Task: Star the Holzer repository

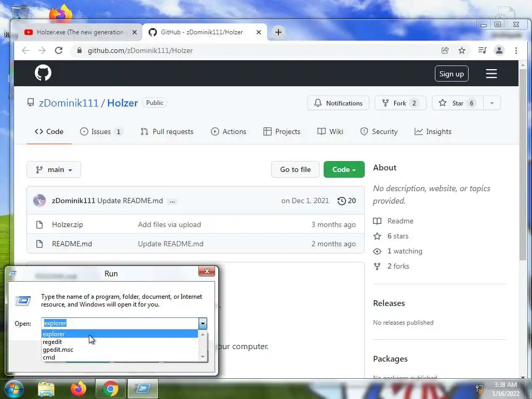Action: pyautogui.click(x=457, y=103)
